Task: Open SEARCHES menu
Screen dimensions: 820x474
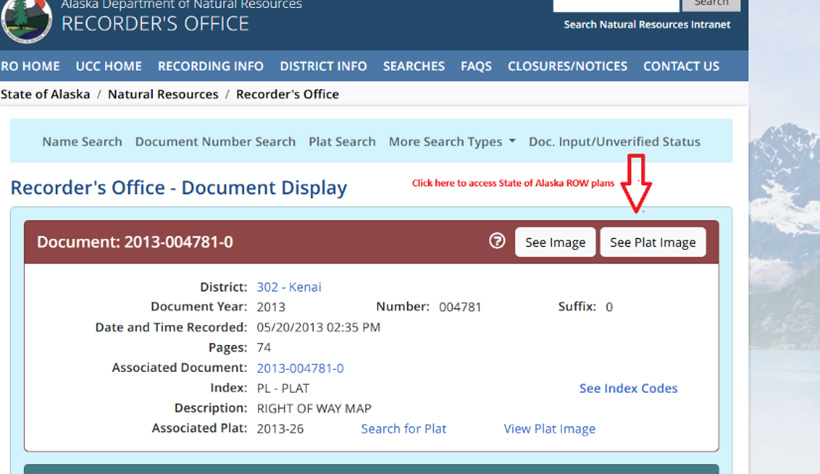Action: click(x=414, y=66)
